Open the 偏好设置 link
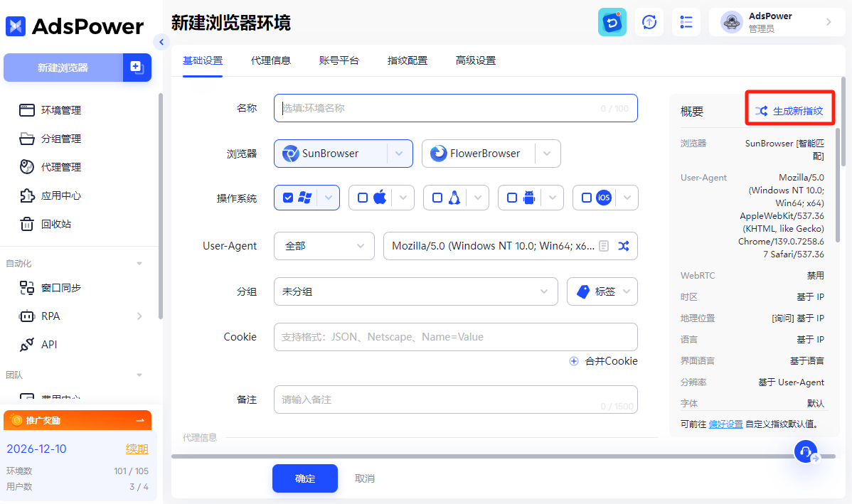 click(x=726, y=424)
